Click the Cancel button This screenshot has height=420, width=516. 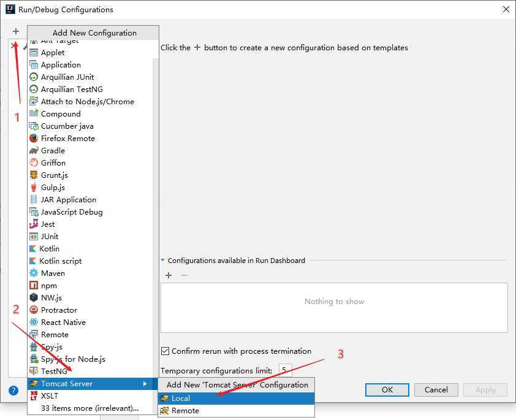(436, 390)
